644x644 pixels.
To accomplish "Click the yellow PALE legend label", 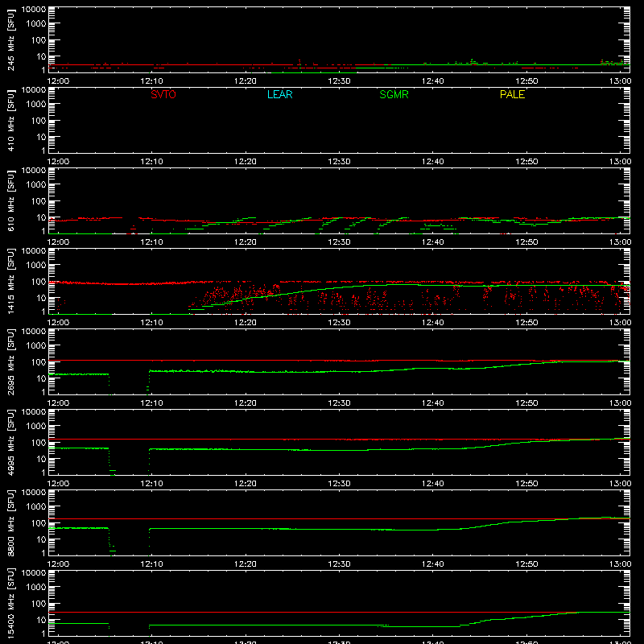I will (x=512, y=94).
